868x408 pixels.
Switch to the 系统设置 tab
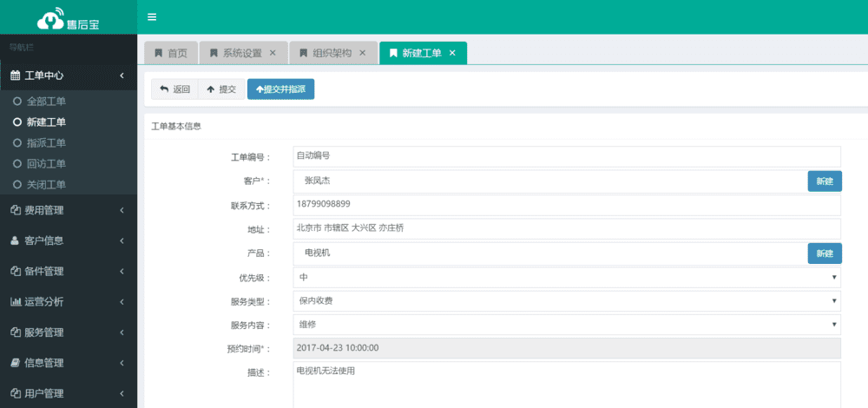(243, 53)
